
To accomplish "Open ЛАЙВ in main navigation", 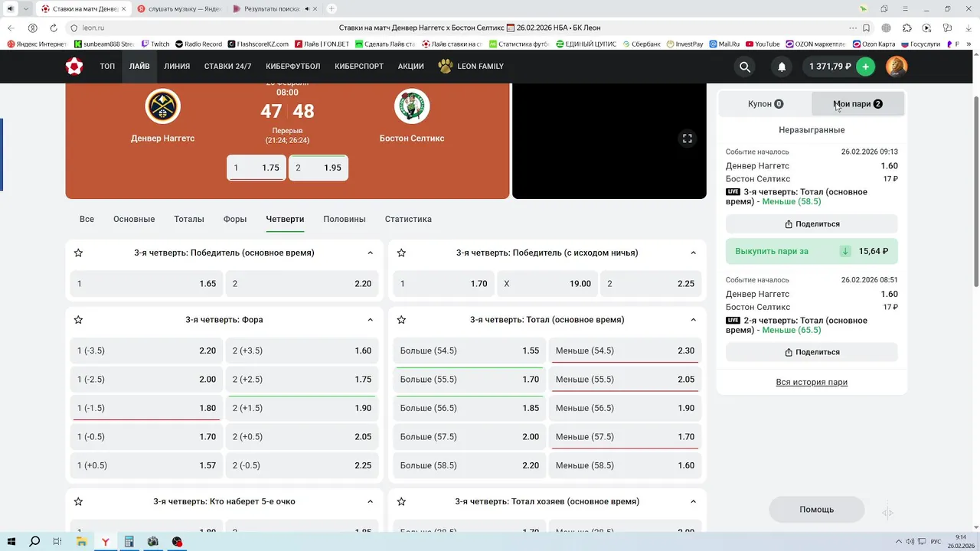I will (x=139, y=67).
